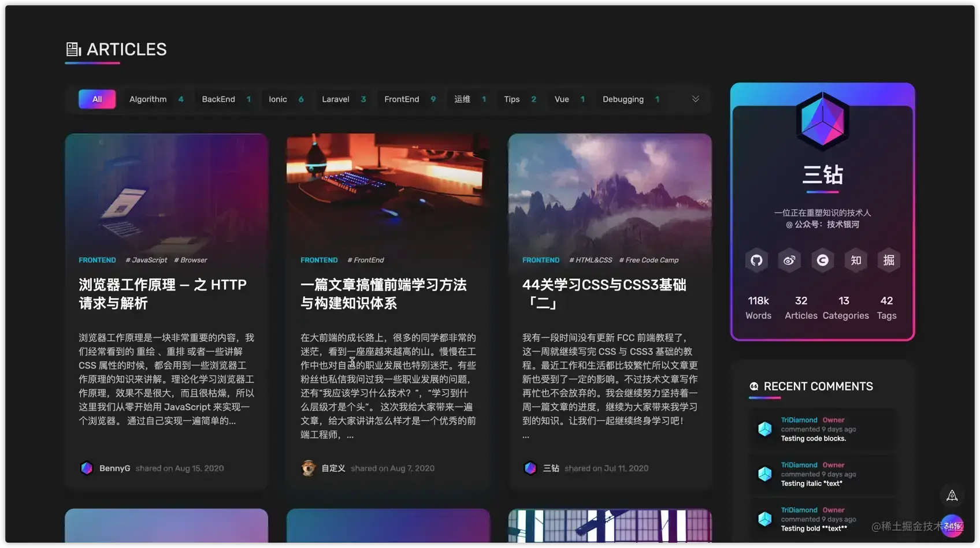Click the #JavaScript tag
Screen dimensions: 980x548
point(146,260)
